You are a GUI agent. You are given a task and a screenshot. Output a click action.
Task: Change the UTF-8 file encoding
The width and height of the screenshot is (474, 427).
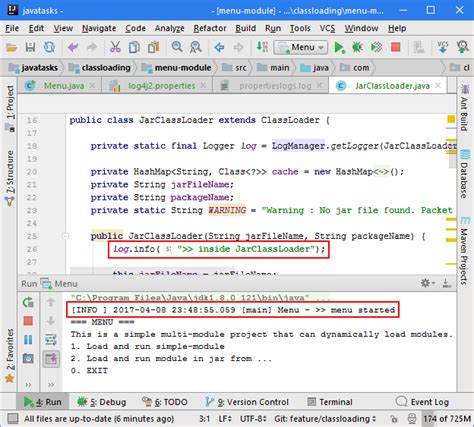tap(253, 419)
